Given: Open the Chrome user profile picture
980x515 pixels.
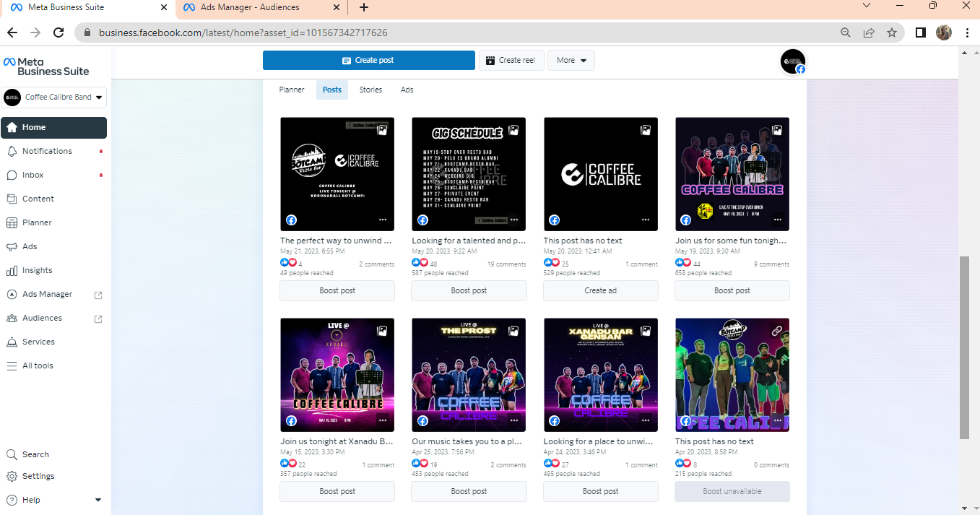Looking at the screenshot, I should coord(944,33).
